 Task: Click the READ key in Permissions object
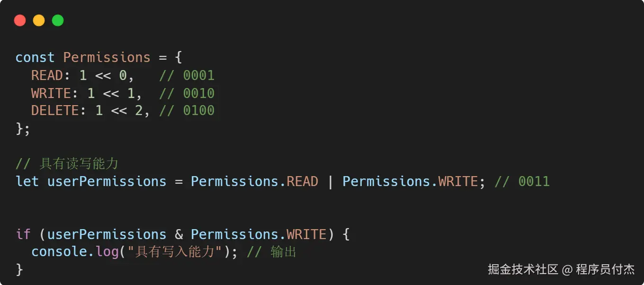[x=47, y=75]
